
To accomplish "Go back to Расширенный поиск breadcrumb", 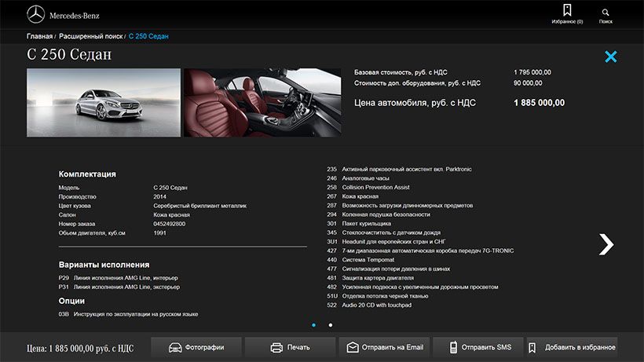I will [90, 36].
